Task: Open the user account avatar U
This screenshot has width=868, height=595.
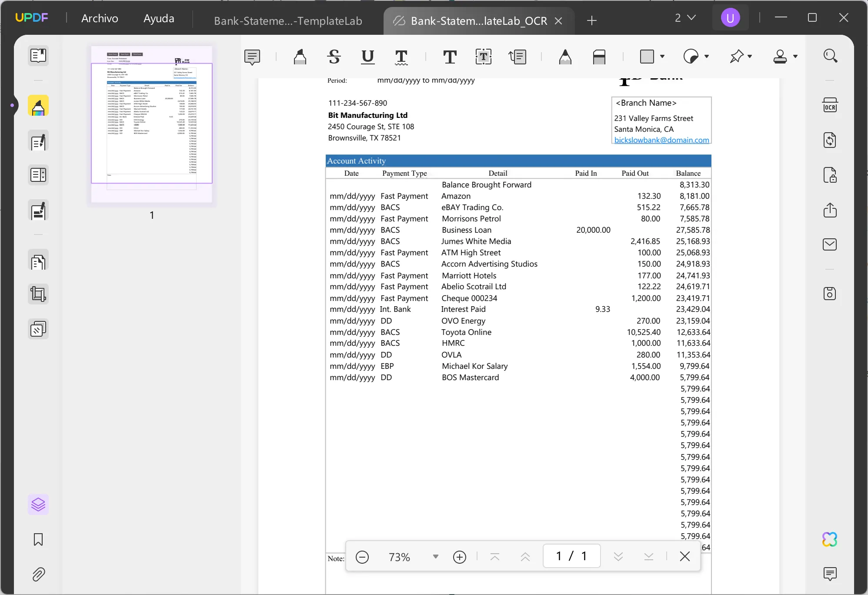Action: point(731,18)
